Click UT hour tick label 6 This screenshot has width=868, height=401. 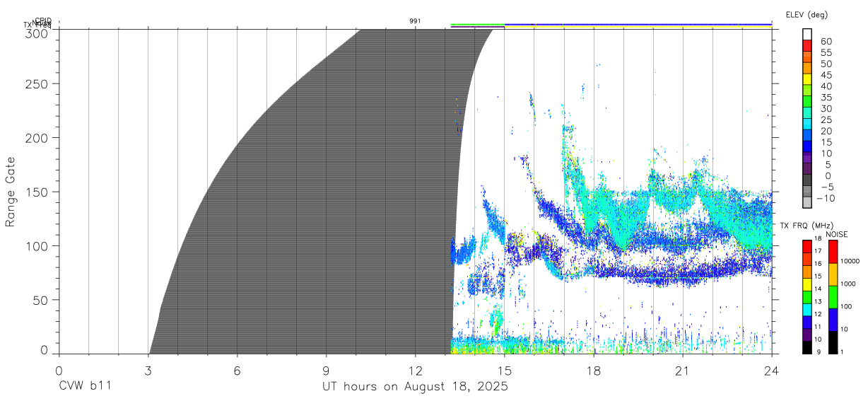coord(237,371)
